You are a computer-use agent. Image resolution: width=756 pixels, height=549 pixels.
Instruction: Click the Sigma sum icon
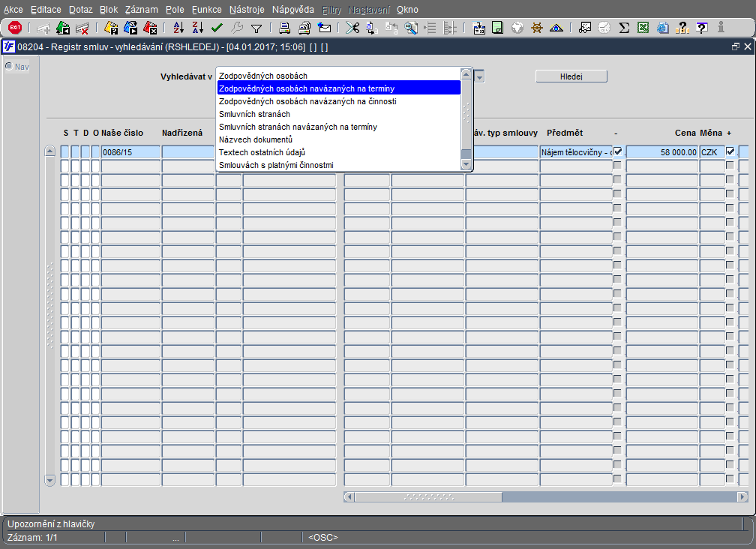tap(624, 28)
